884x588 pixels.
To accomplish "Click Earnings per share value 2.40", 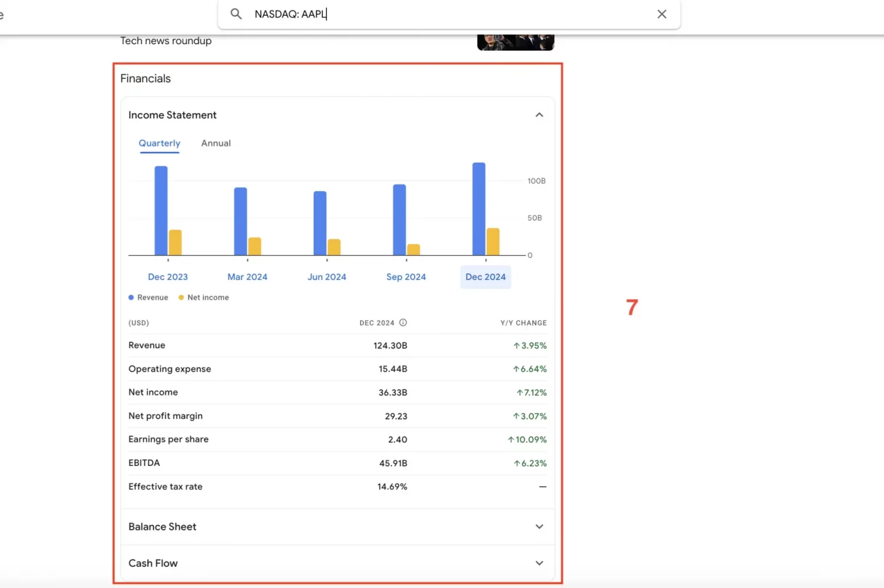I will pos(398,440).
